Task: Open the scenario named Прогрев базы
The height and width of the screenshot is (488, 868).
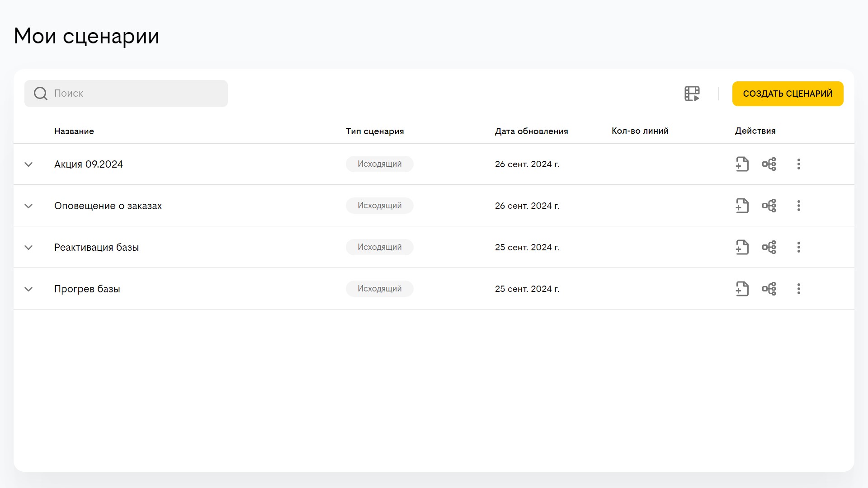Action: [x=87, y=289]
